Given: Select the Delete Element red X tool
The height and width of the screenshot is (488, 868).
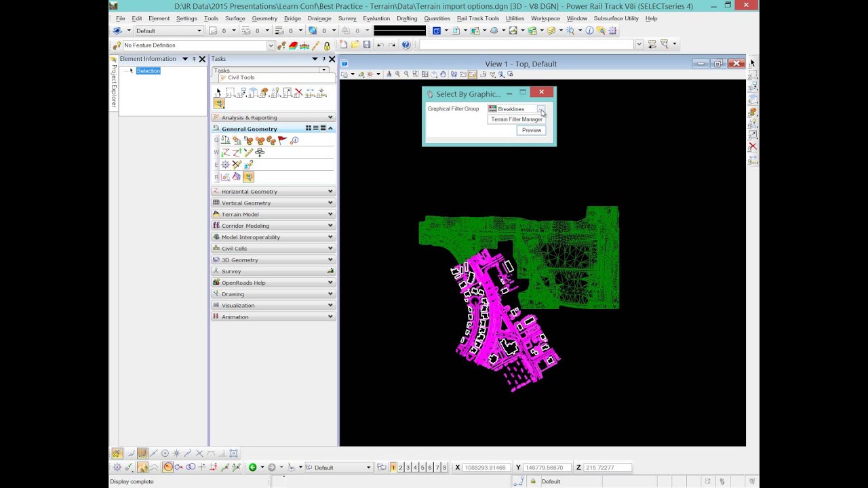Looking at the screenshot, I should (x=298, y=92).
